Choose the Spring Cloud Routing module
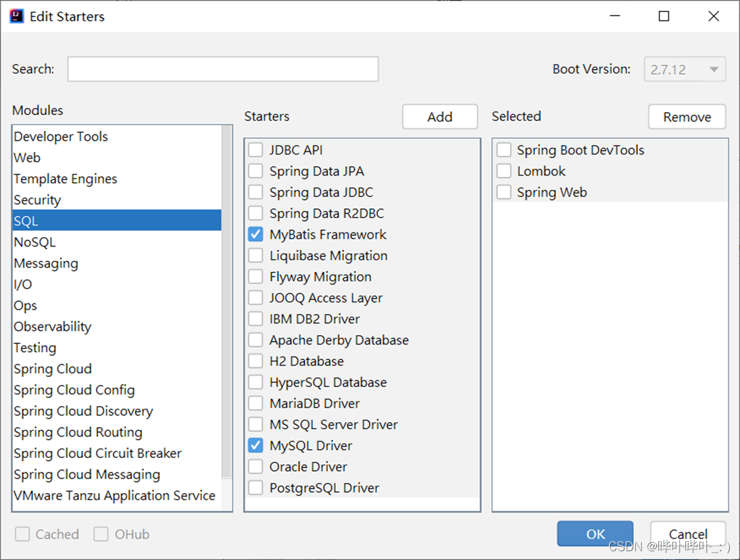The image size is (740, 560). (x=78, y=432)
